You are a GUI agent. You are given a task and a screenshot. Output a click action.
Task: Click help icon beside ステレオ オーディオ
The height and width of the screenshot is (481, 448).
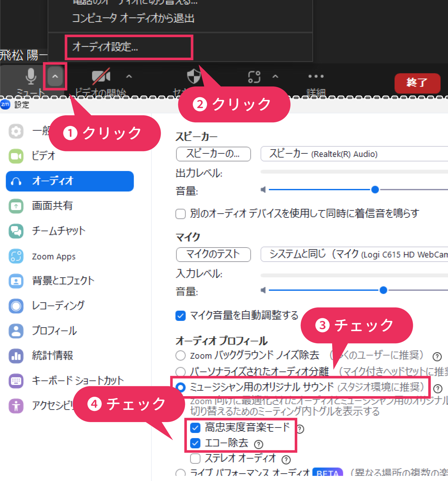coord(286,460)
